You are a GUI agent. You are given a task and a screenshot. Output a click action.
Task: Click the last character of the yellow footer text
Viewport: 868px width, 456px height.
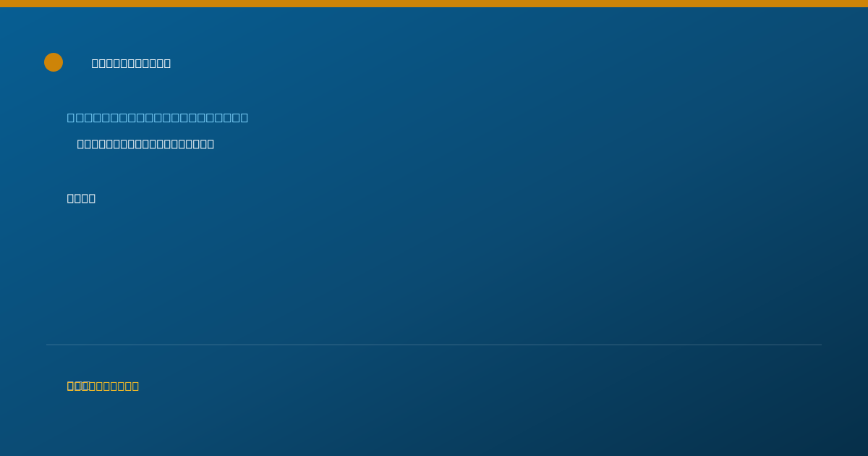135,386
